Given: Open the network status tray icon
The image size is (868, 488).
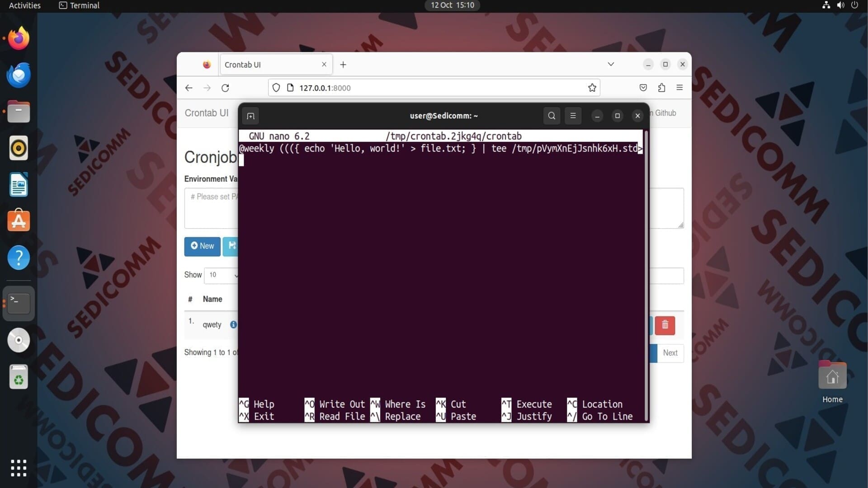Looking at the screenshot, I should (x=826, y=5).
